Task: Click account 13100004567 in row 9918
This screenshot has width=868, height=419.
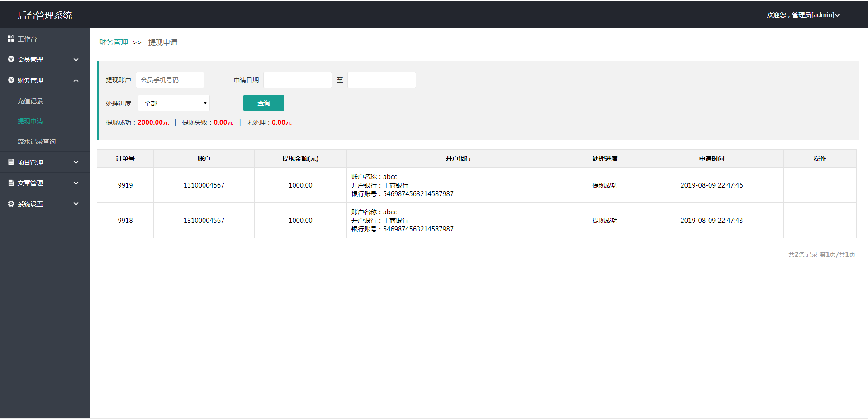Action: [x=204, y=221]
